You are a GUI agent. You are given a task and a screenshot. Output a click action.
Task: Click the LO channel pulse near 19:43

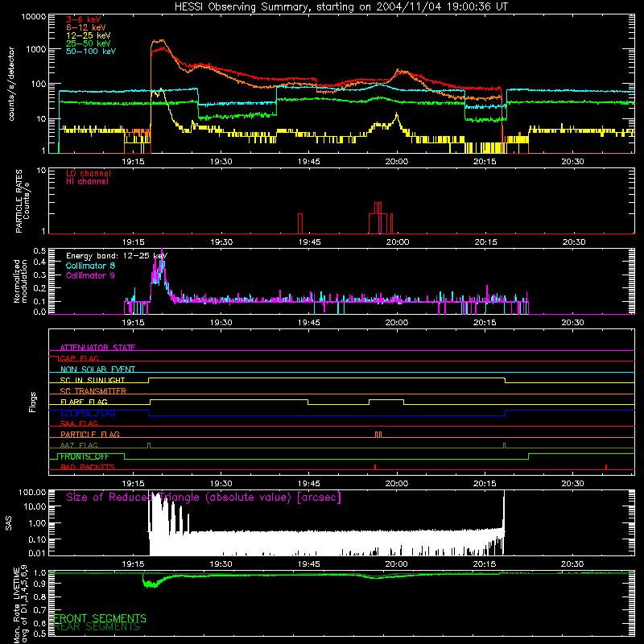click(x=300, y=224)
